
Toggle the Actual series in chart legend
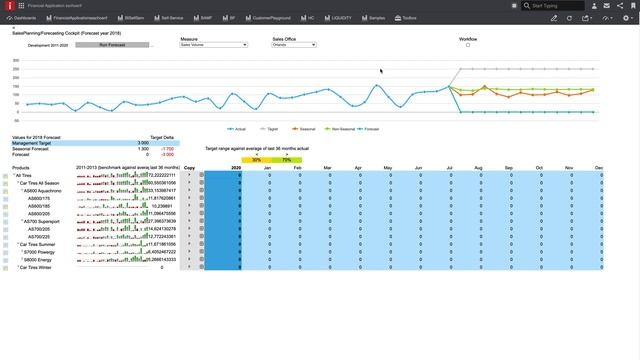point(236,129)
